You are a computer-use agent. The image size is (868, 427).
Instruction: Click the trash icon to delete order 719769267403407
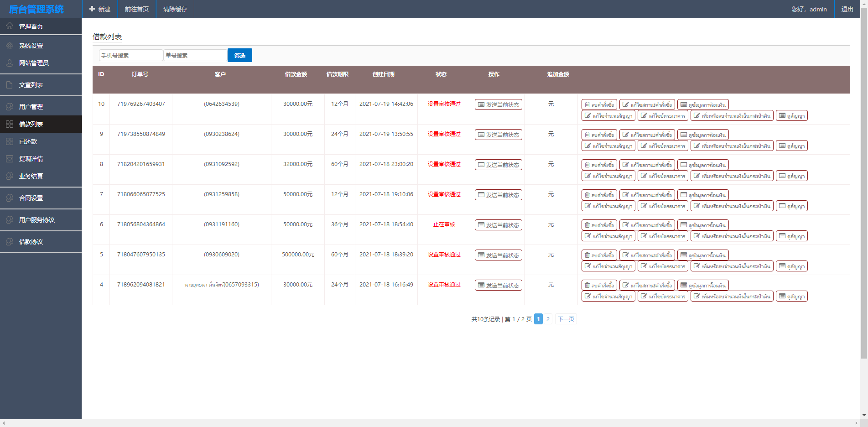coord(587,104)
